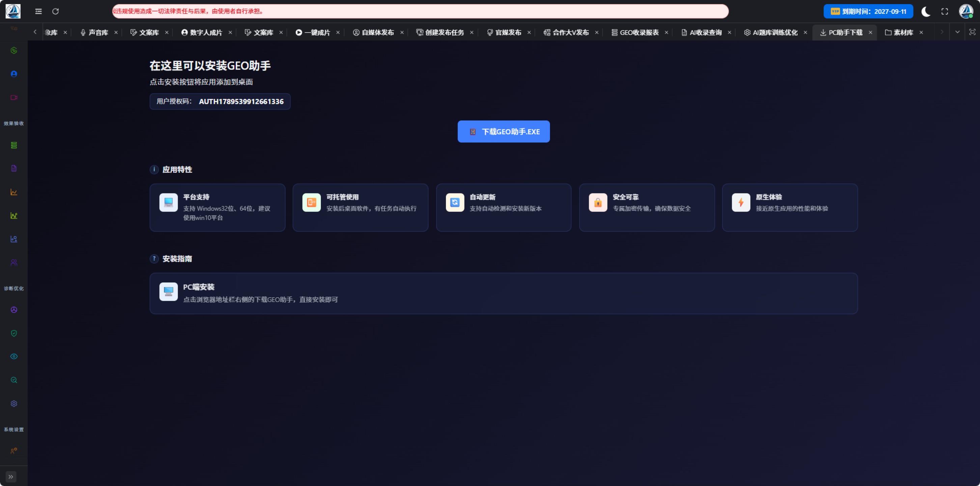
Task: Click the user authorization code field
Action: pyautogui.click(x=220, y=102)
